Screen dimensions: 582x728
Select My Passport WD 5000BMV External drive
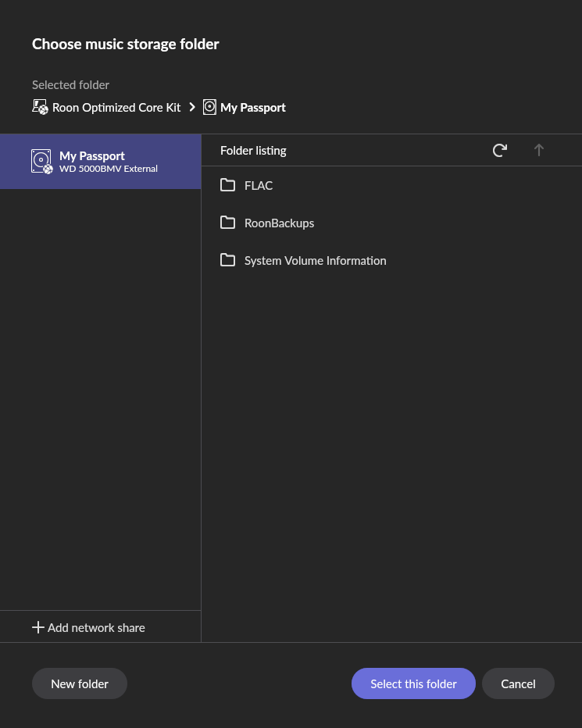[x=100, y=162]
